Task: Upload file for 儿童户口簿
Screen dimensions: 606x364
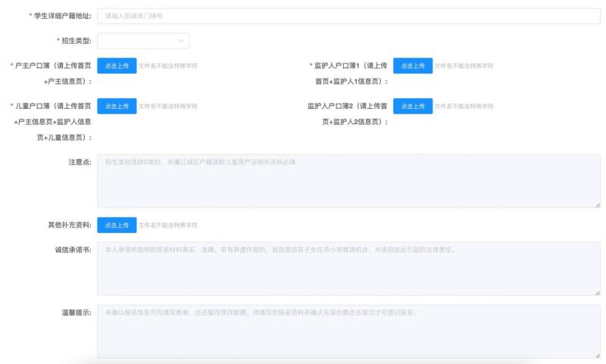Action: (117, 106)
